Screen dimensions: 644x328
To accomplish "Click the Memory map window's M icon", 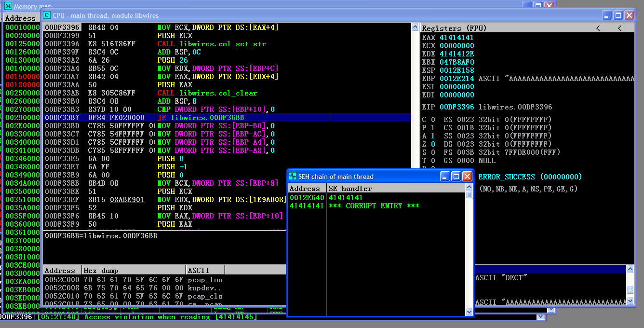I will point(8,6).
